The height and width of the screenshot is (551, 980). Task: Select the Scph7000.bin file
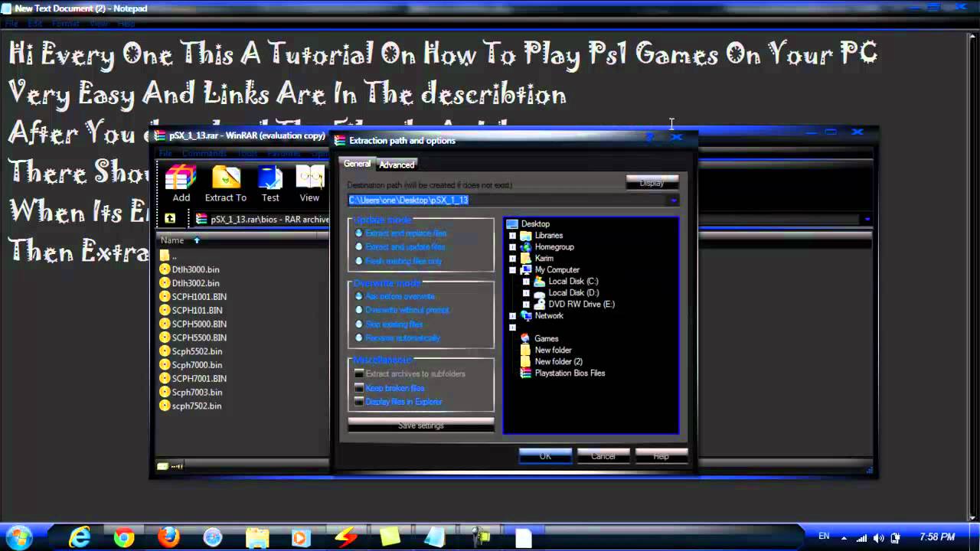point(191,365)
